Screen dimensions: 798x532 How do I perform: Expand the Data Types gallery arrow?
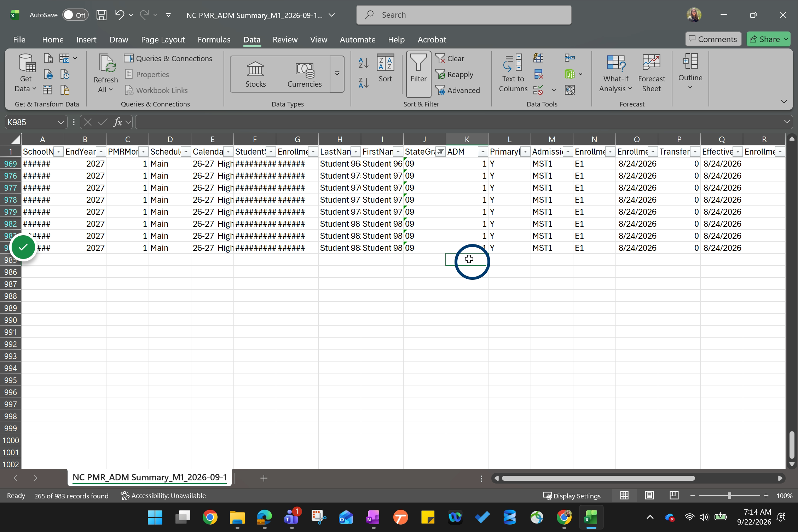point(337,74)
